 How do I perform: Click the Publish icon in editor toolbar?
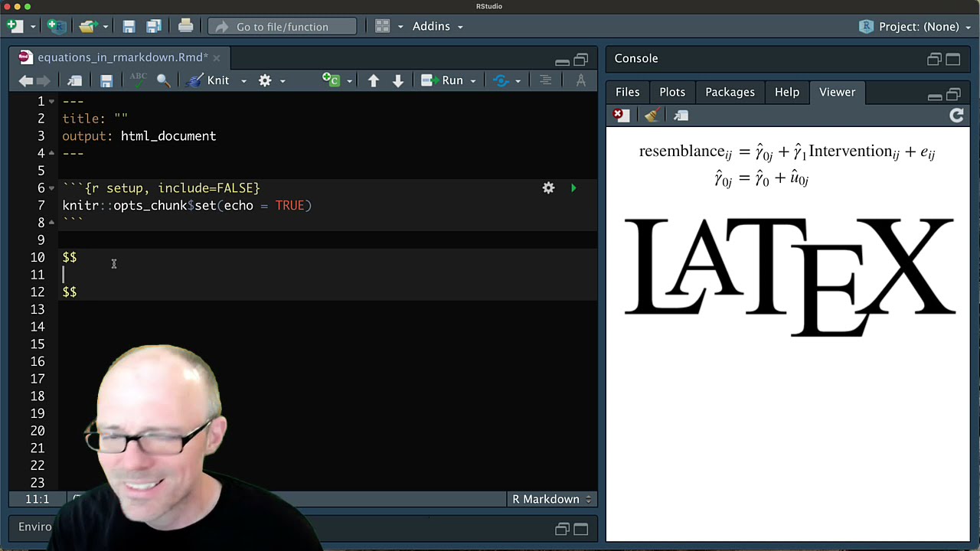click(501, 80)
